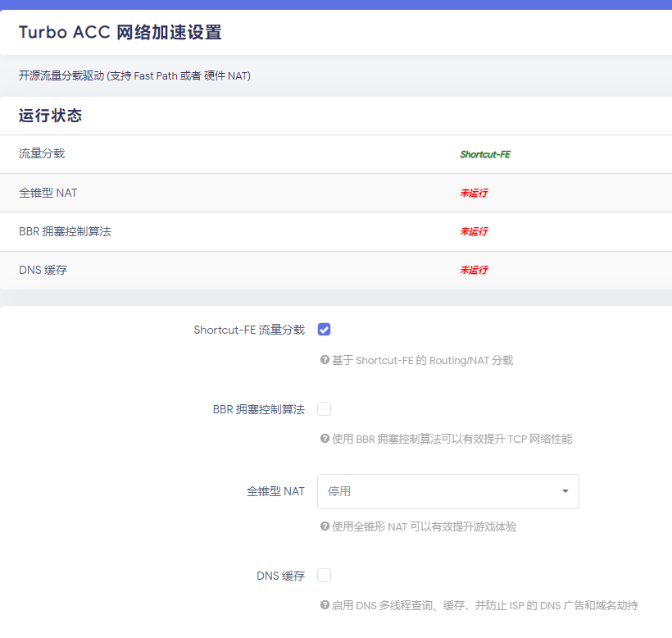Click the 开源流量分载驱动 description bar
Screen dimensions: 672x638
[x=134, y=75]
